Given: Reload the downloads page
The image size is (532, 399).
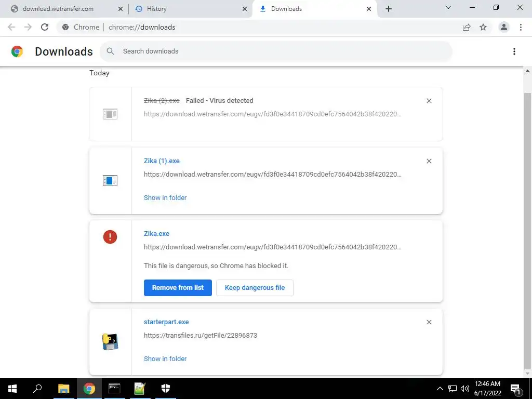Looking at the screenshot, I should 45,27.
